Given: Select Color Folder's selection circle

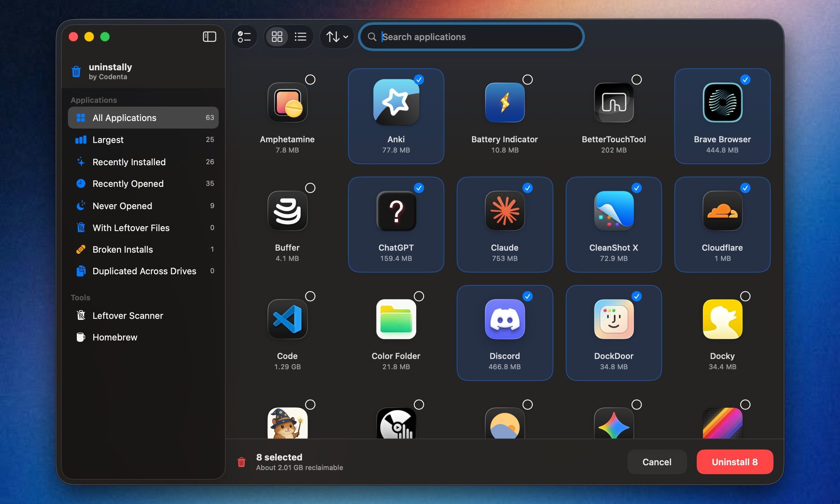Looking at the screenshot, I should pyautogui.click(x=419, y=296).
